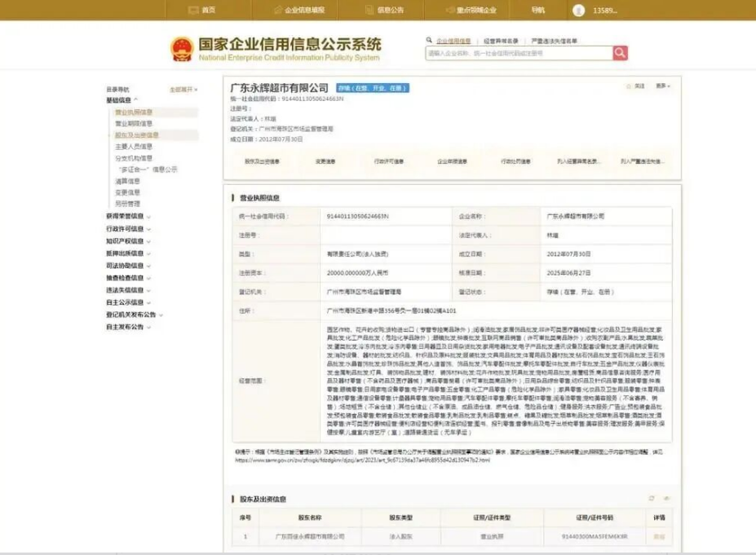This screenshot has height=555, width=756.
Task: Open 详情 link in shareholder row 1
Action: (x=659, y=536)
